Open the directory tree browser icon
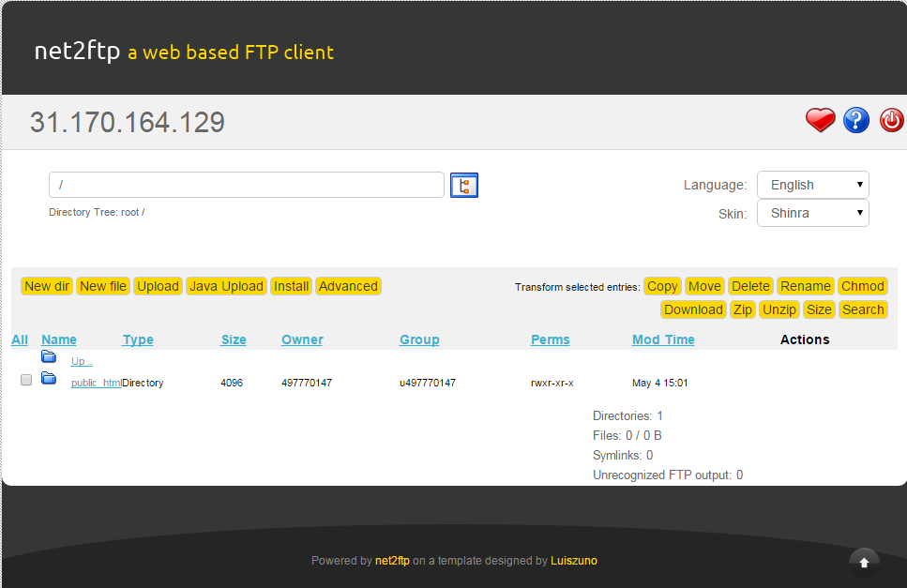The width and height of the screenshot is (907, 588). coord(464,185)
